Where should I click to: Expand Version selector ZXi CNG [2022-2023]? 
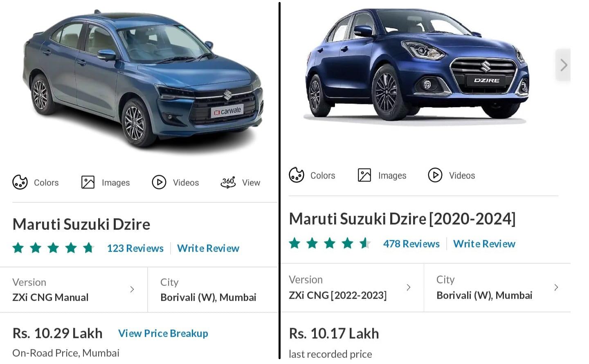pyautogui.click(x=352, y=288)
